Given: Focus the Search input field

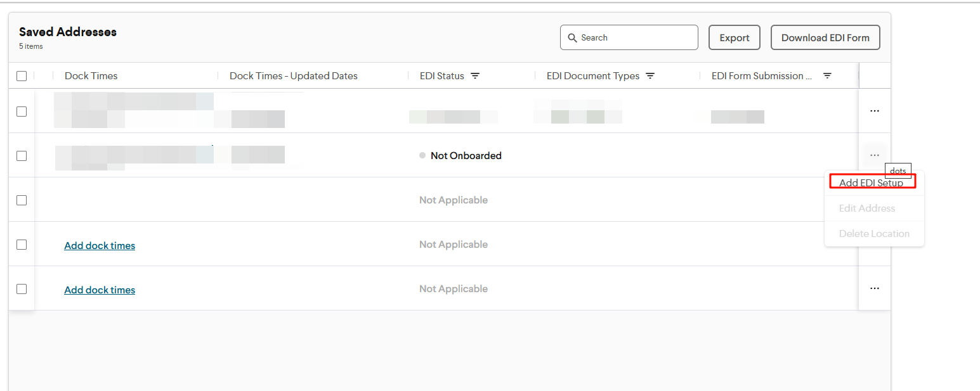Looking at the screenshot, I should click(634, 38).
